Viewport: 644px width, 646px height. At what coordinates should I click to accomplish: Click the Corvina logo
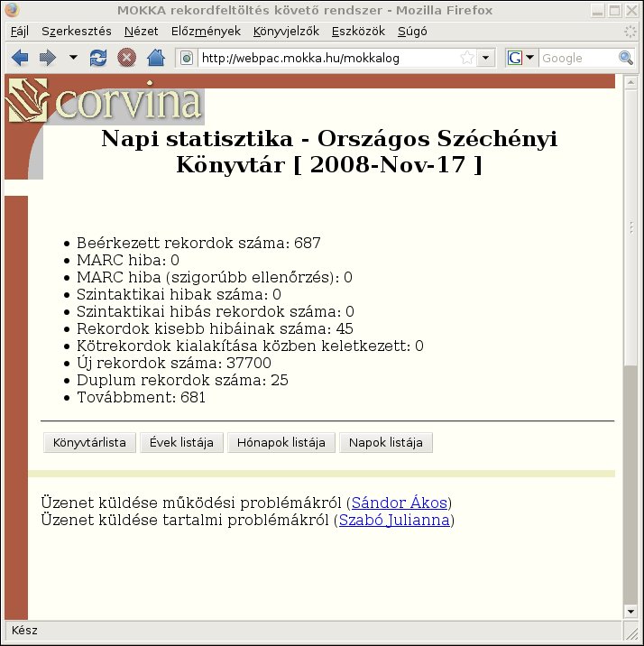105,101
